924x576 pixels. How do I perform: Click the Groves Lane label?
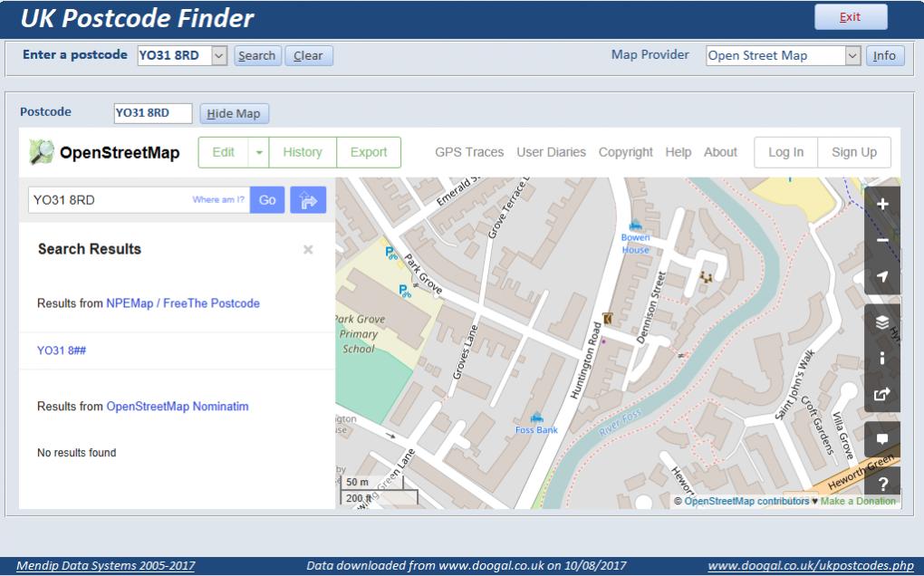(465, 351)
